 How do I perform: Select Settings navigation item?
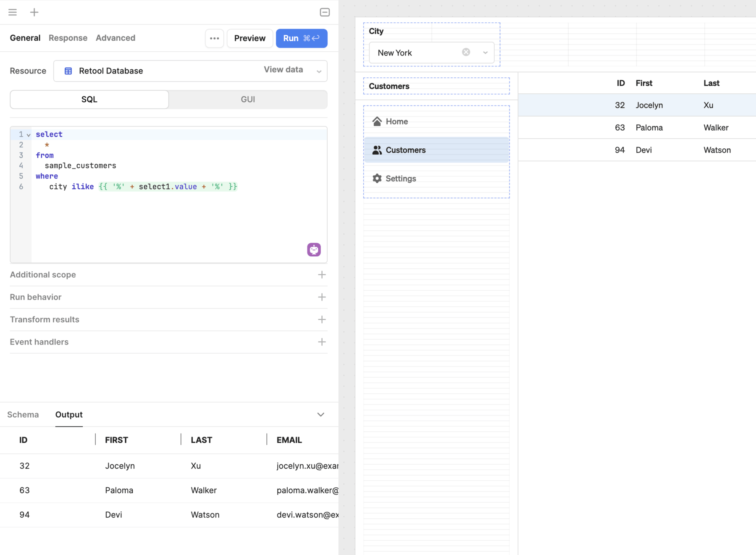click(436, 179)
